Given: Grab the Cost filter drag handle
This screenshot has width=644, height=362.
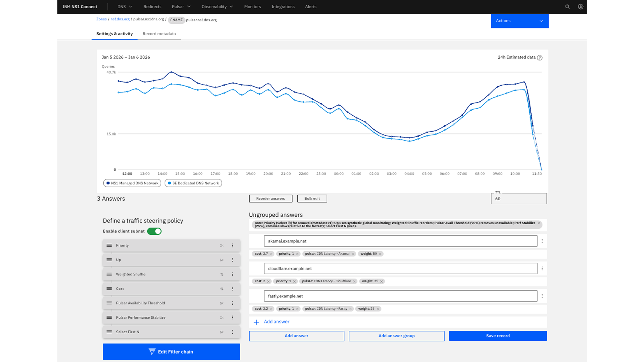Looking at the screenshot, I should pyautogui.click(x=109, y=289).
